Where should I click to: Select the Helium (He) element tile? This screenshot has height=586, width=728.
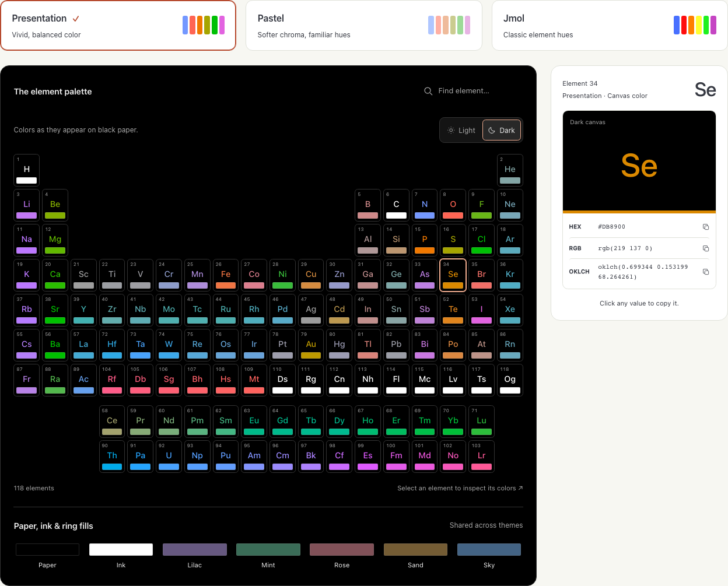[510, 170]
